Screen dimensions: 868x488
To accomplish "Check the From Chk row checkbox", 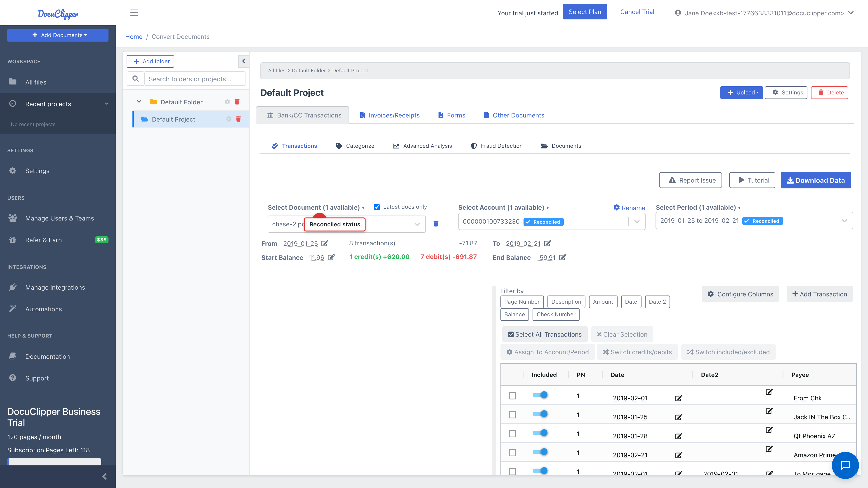I will coord(512,396).
